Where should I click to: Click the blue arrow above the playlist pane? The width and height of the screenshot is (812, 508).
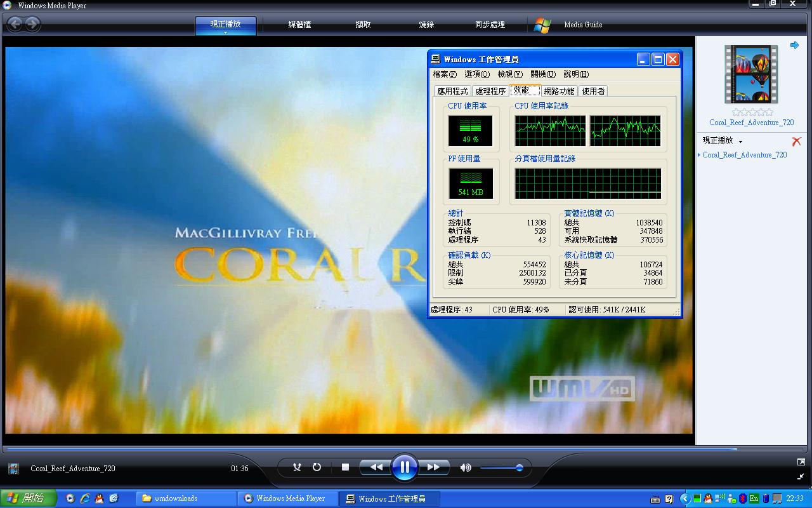(794, 45)
